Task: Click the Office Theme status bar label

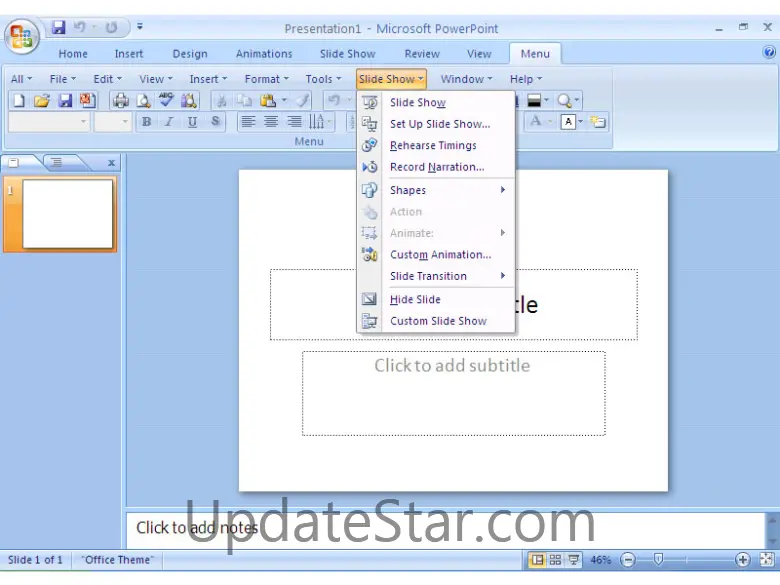Action: pyautogui.click(x=117, y=560)
